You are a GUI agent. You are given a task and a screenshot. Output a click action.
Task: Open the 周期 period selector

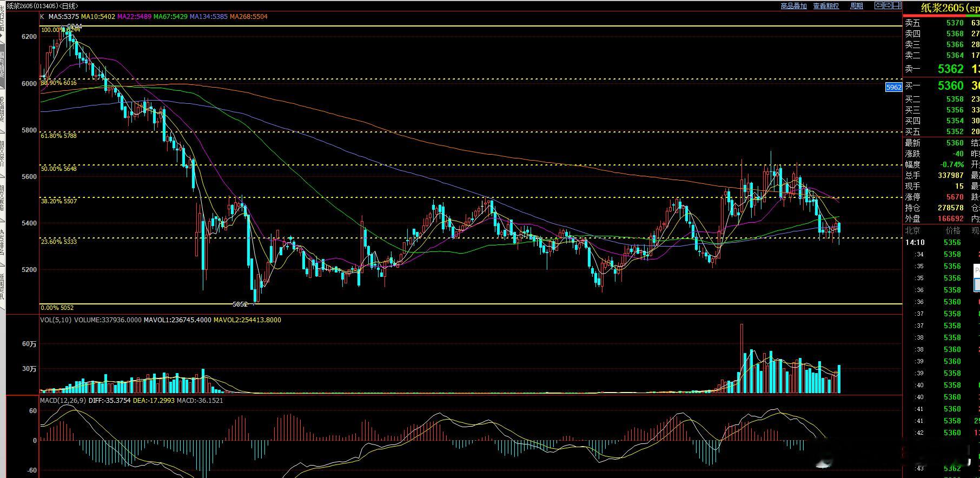[x=857, y=6]
